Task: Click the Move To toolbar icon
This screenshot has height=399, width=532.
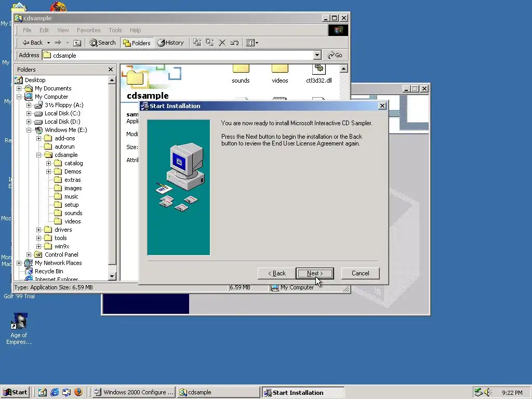Action: (x=197, y=43)
